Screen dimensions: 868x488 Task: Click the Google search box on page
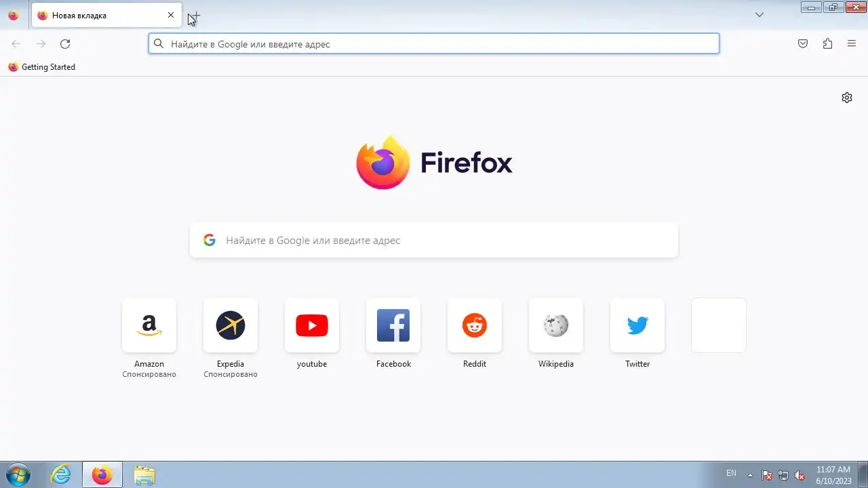[434, 241]
